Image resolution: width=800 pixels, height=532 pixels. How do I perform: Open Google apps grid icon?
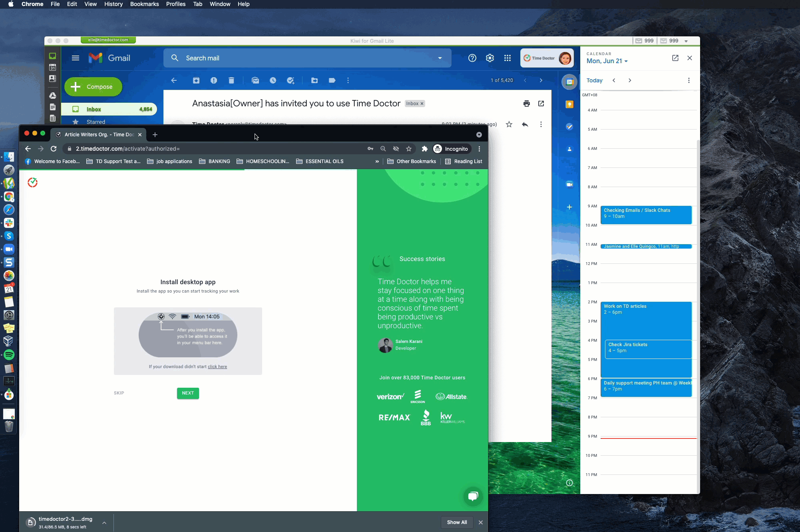click(507, 58)
